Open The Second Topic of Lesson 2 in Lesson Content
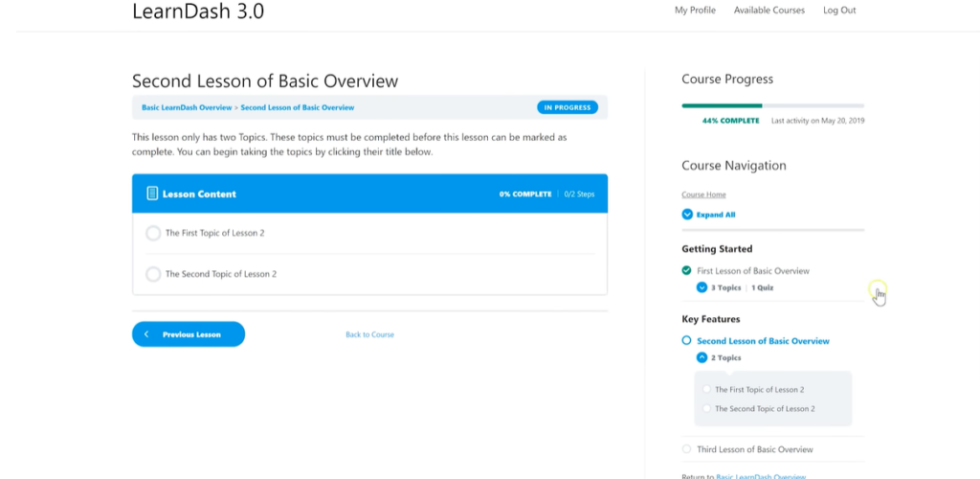980x479 pixels. coord(221,274)
